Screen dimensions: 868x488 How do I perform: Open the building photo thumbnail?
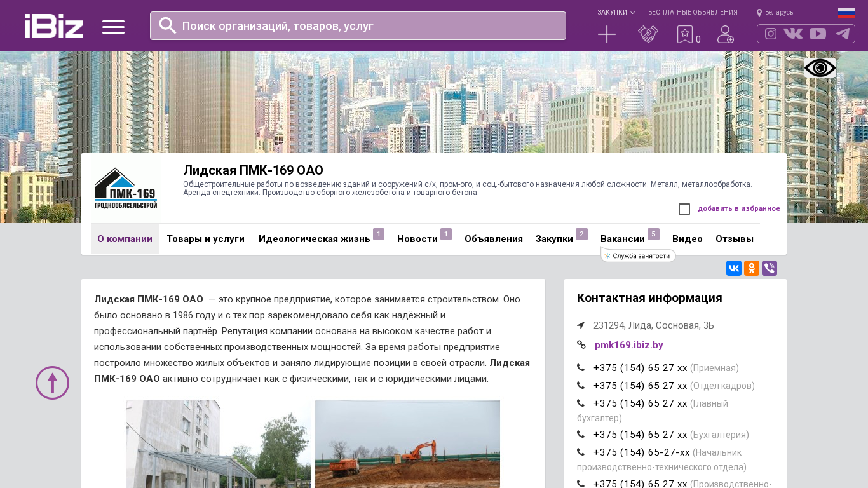coord(219,444)
